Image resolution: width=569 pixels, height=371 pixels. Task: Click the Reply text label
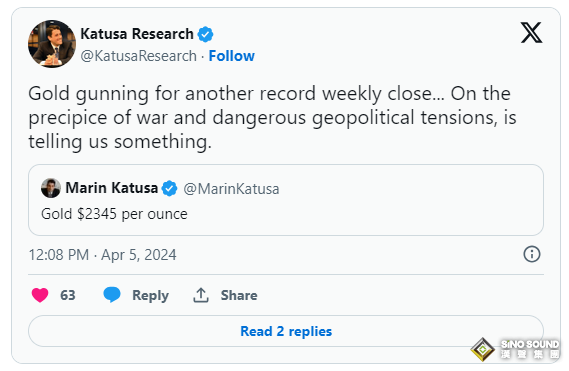pos(151,295)
